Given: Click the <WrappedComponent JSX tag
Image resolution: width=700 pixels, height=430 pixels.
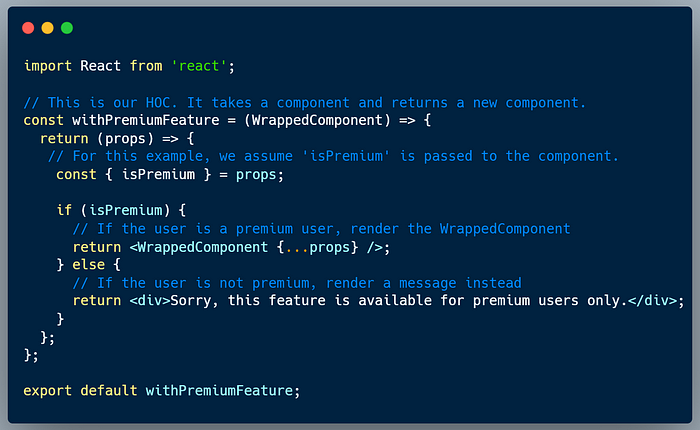Looking at the screenshot, I should click(199, 247).
